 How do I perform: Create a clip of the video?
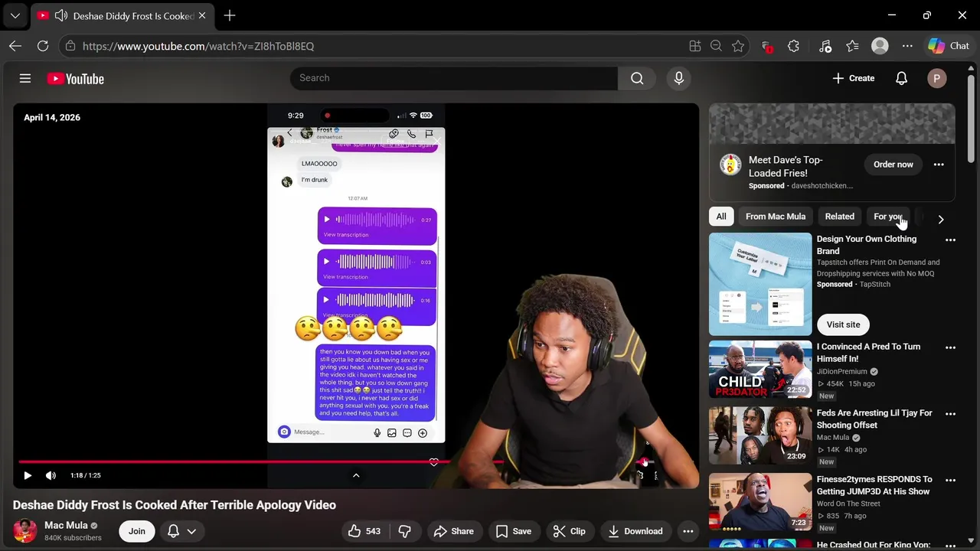click(570, 531)
